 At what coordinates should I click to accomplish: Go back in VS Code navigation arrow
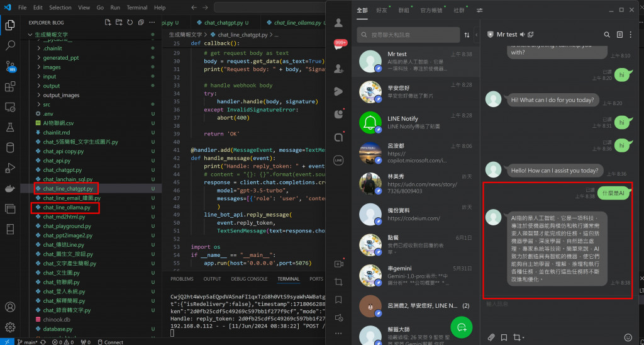pos(194,8)
